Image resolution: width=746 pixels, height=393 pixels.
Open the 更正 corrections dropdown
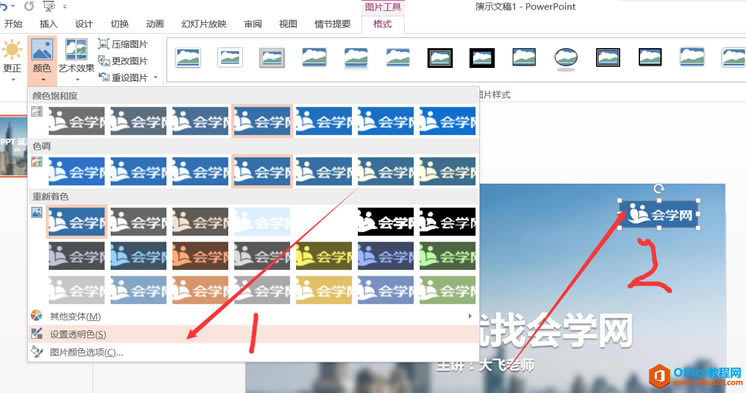point(12,60)
